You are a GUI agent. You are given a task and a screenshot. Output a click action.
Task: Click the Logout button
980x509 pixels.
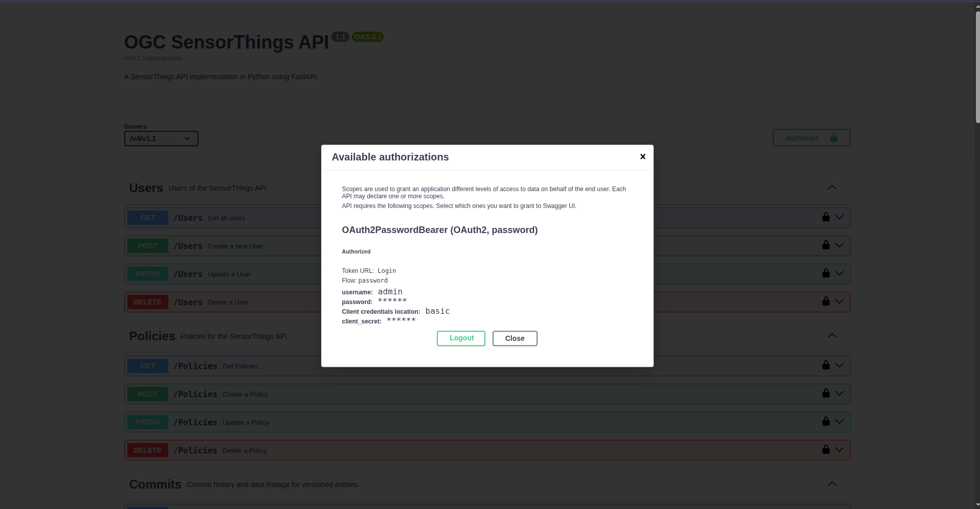point(461,338)
